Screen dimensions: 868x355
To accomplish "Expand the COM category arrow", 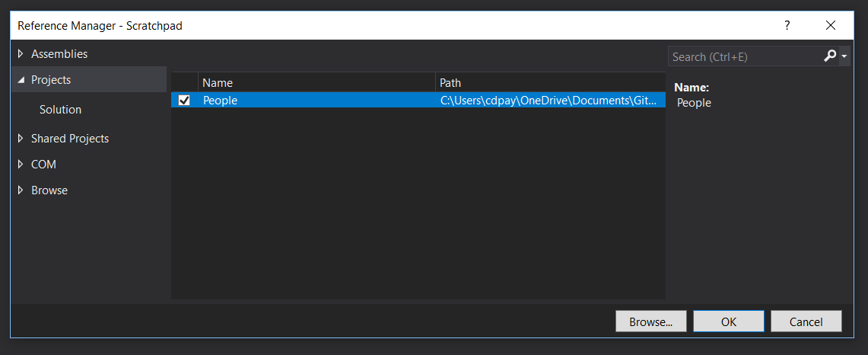I will (x=21, y=165).
